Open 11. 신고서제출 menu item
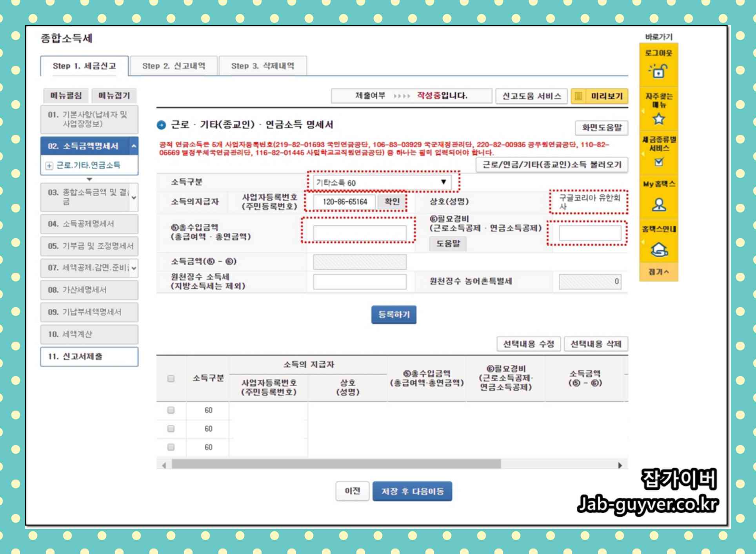This screenshot has height=554, width=756. [x=89, y=356]
